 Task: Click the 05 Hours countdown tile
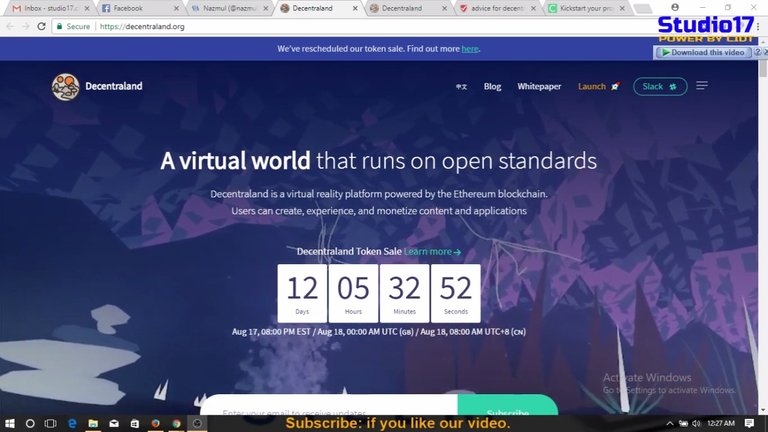353,293
